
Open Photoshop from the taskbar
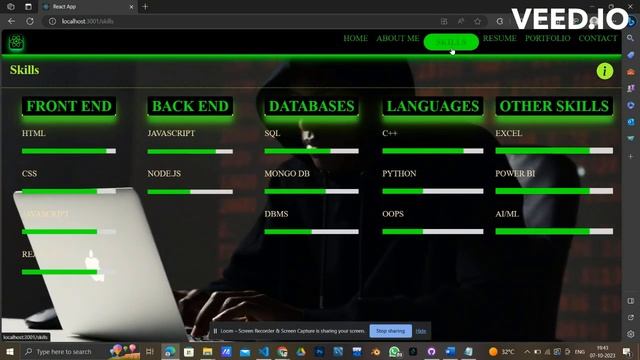tap(320, 351)
